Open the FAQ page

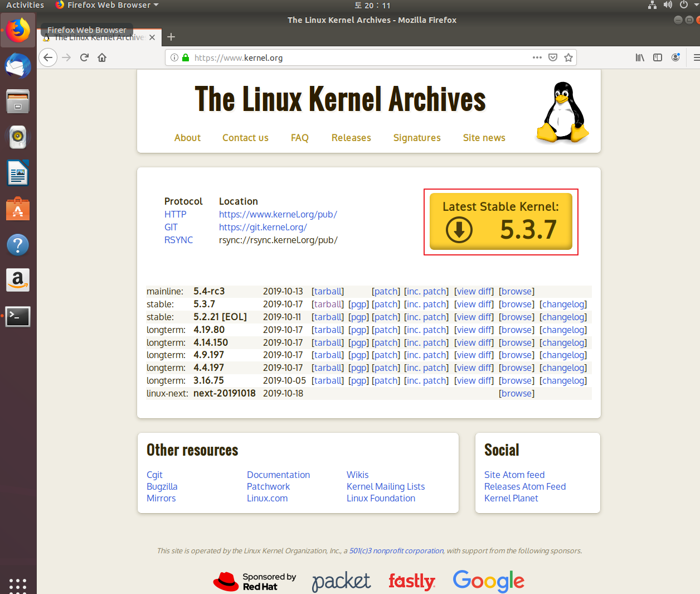(x=299, y=138)
